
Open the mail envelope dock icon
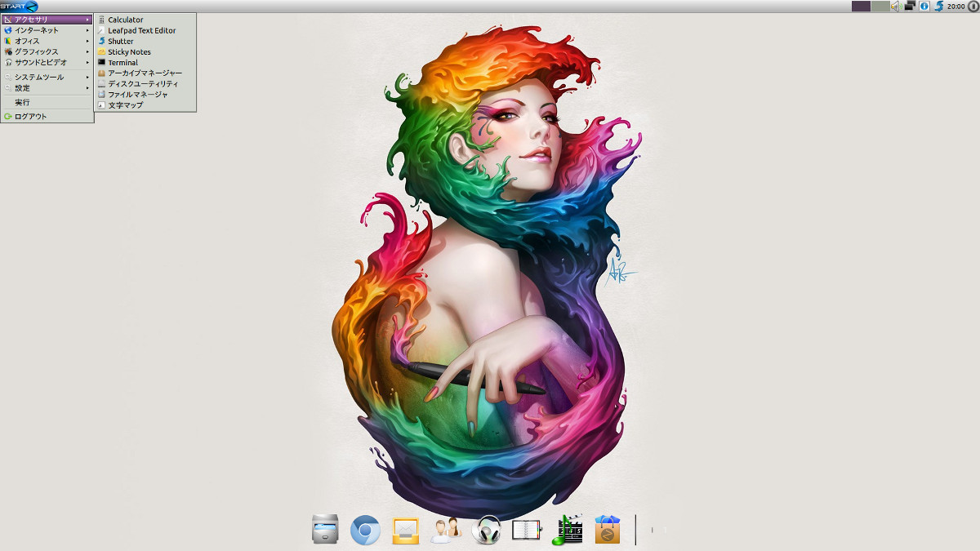point(406,531)
